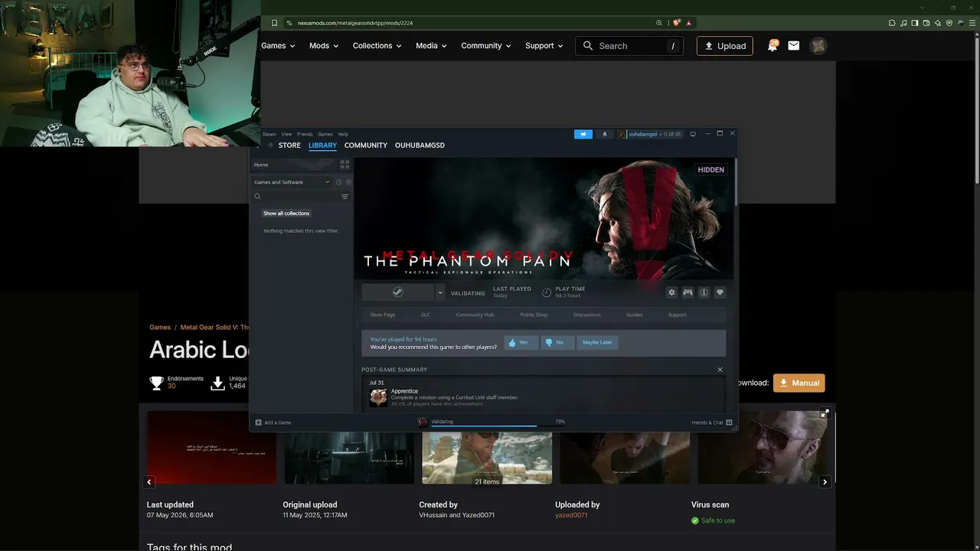Screen dimensions: 980x551
Task: Toggle browser sidebar panel icon
Action: point(916,23)
